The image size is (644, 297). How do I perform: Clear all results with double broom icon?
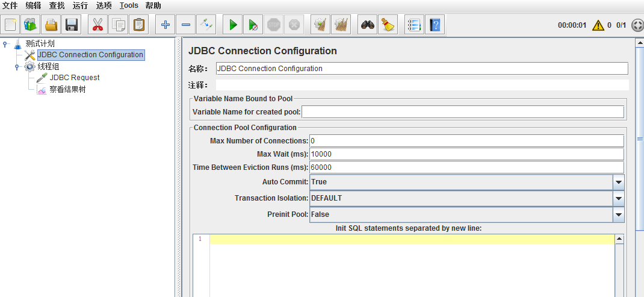point(341,25)
